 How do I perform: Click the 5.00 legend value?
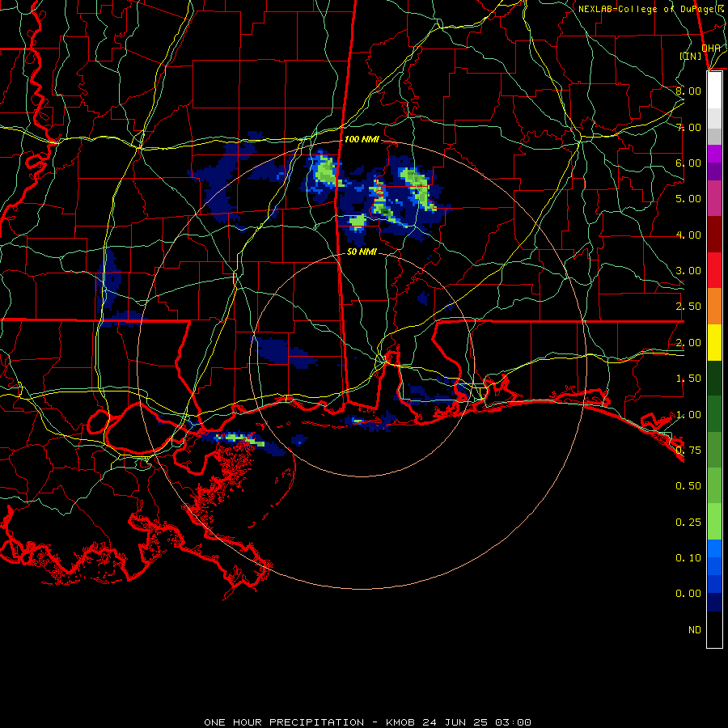(x=688, y=199)
